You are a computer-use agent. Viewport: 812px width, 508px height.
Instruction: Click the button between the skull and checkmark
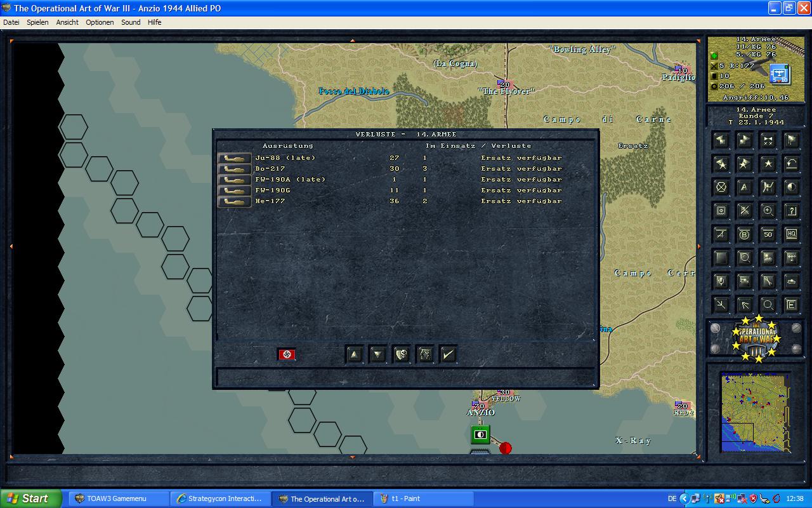[x=425, y=354]
